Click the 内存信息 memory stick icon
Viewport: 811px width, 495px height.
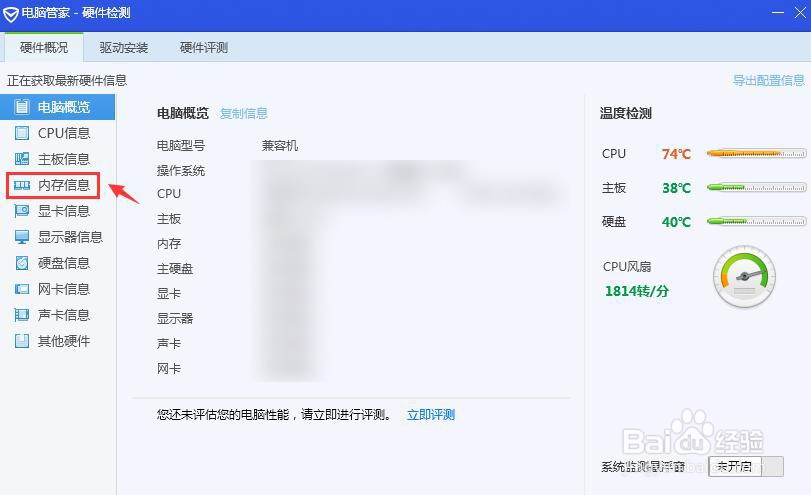(x=22, y=185)
